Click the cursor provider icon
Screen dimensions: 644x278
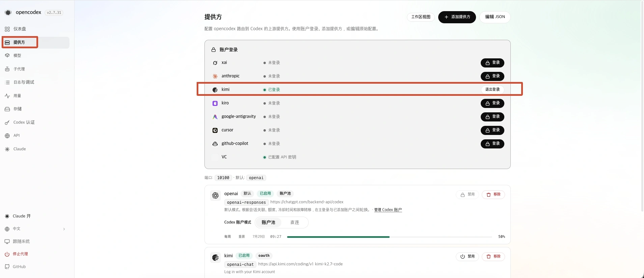click(x=215, y=130)
